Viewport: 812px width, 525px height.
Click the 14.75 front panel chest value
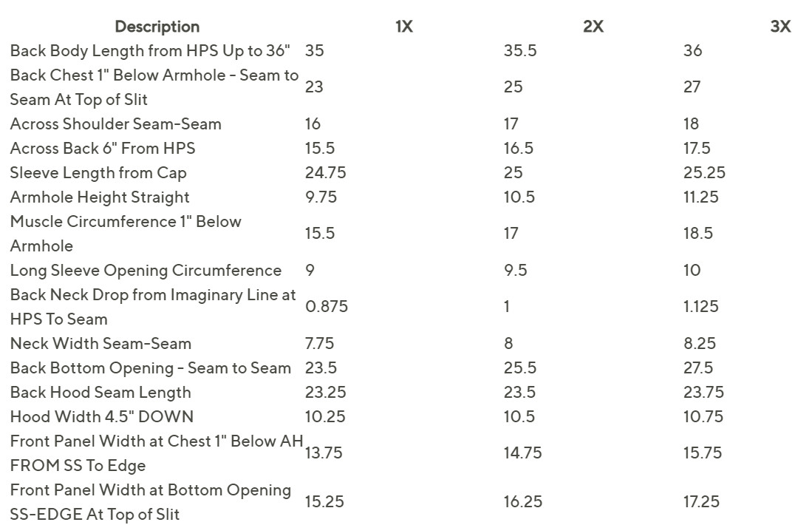(522, 453)
